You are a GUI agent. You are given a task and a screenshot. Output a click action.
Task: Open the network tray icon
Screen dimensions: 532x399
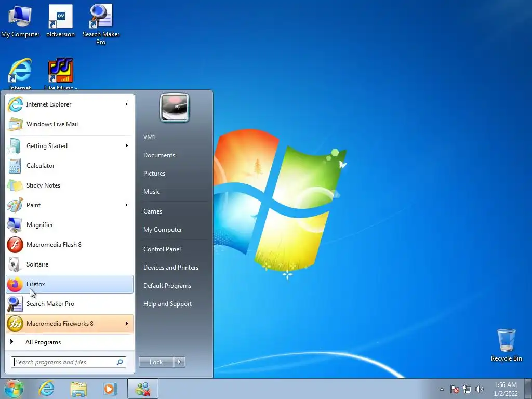pyautogui.click(x=467, y=389)
